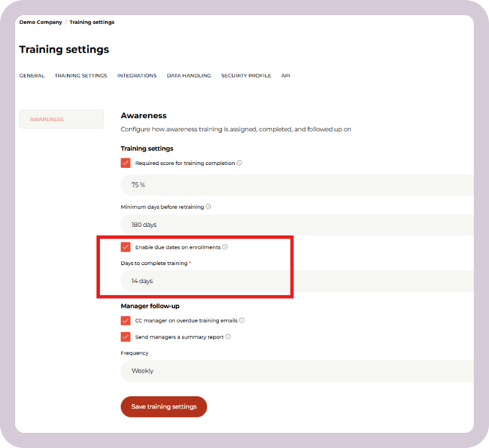This screenshot has width=489, height=448.
Task: Uncheck Enable due dates on enrollments
Action: pos(126,247)
